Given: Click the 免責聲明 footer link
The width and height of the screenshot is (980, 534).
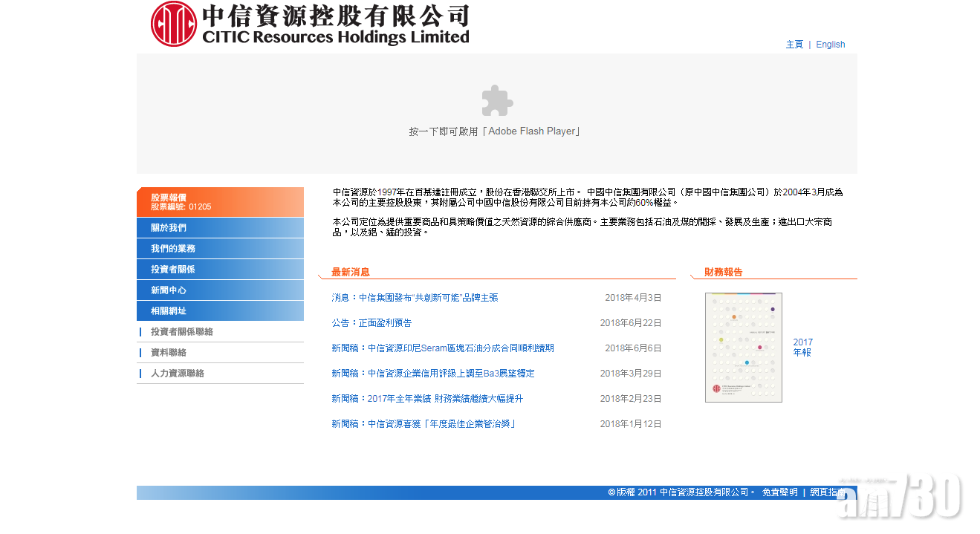Looking at the screenshot, I should point(779,492).
